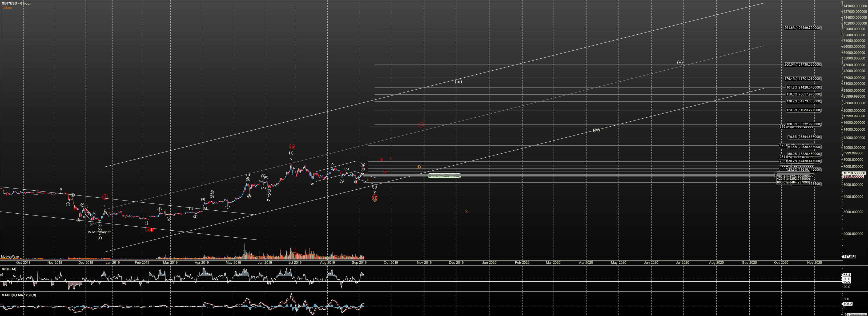Click the Mar-2020 date on time axis

pos(553,263)
